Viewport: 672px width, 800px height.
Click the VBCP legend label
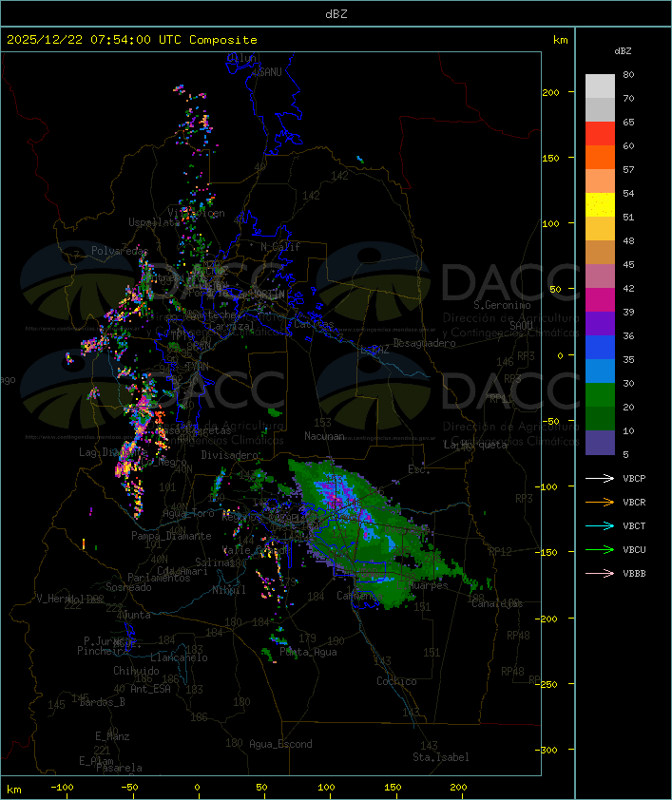pos(634,479)
